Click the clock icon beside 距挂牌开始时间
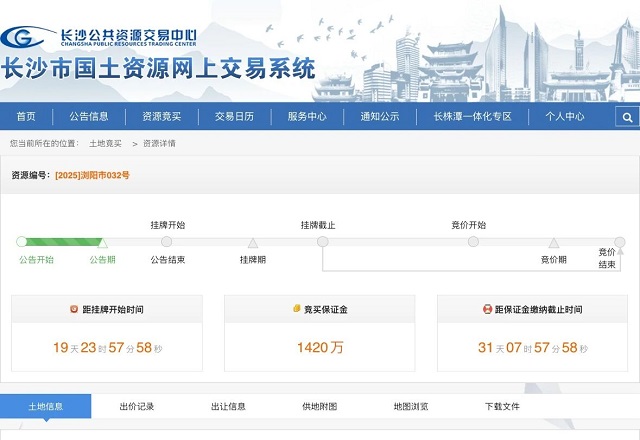The height and width of the screenshot is (440, 640). tap(73, 309)
